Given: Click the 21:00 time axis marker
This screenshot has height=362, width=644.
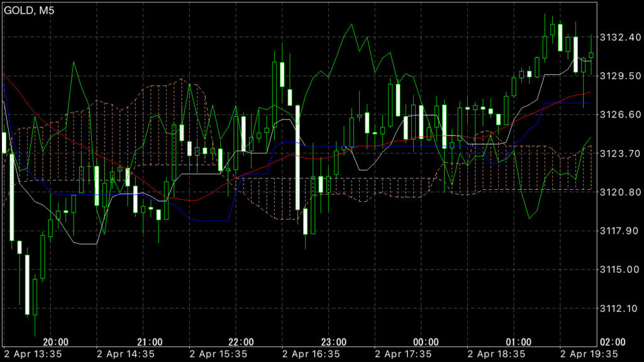Looking at the screenshot, I should point(150,342).
